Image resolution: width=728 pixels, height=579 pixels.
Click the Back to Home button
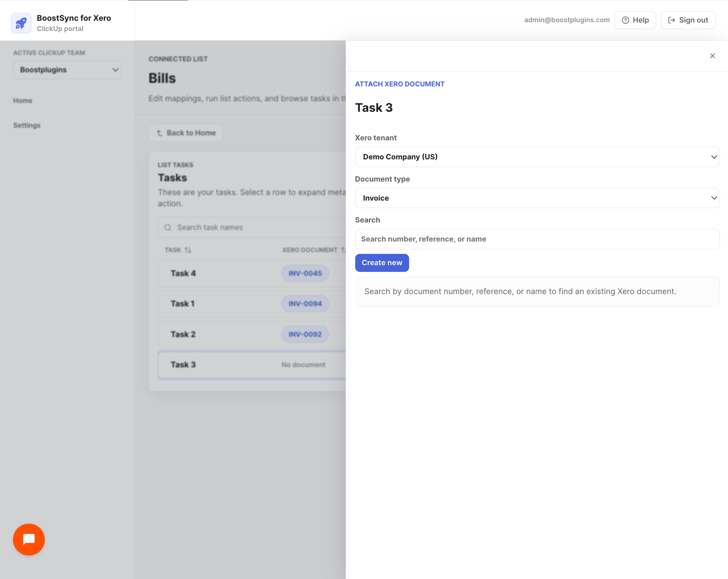tap(186, 133)
